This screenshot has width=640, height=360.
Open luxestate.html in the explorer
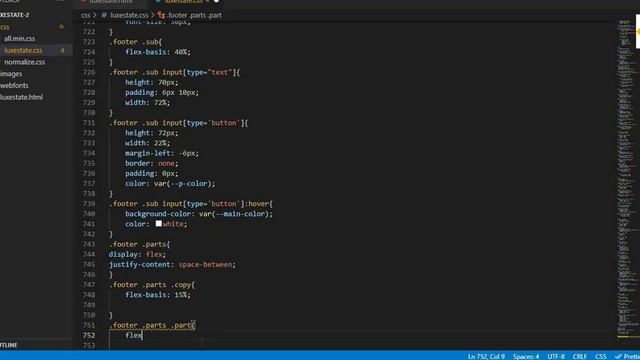(x=22, y=97)
